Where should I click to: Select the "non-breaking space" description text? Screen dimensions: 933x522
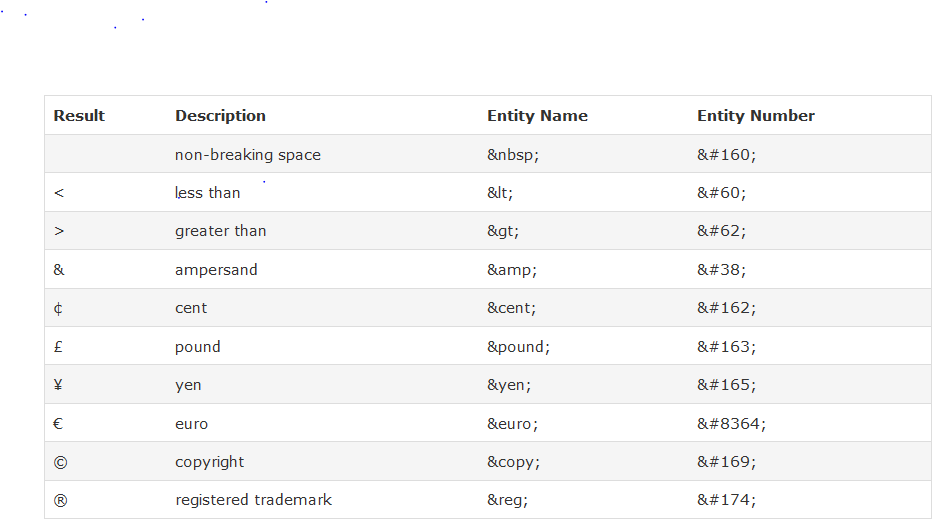(x=248, y=155)
